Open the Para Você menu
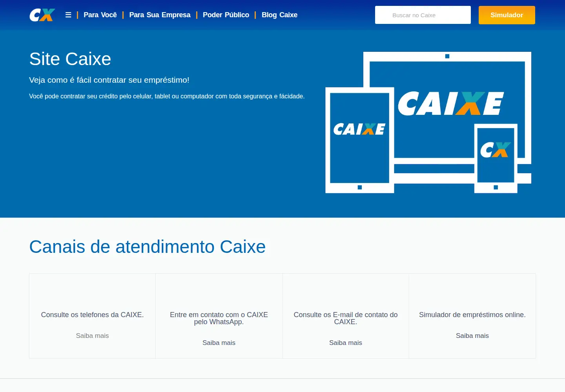Viewport: 565px width, 392px height. point(100,15)
